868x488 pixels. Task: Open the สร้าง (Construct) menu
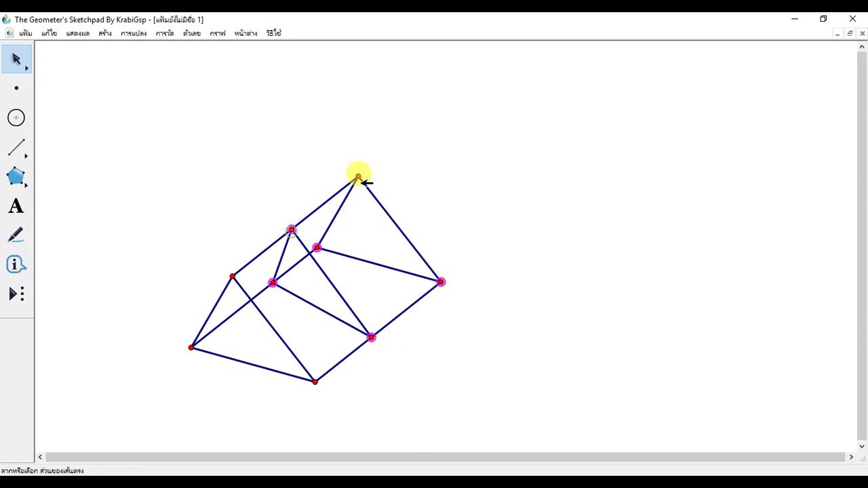point(105,33)
